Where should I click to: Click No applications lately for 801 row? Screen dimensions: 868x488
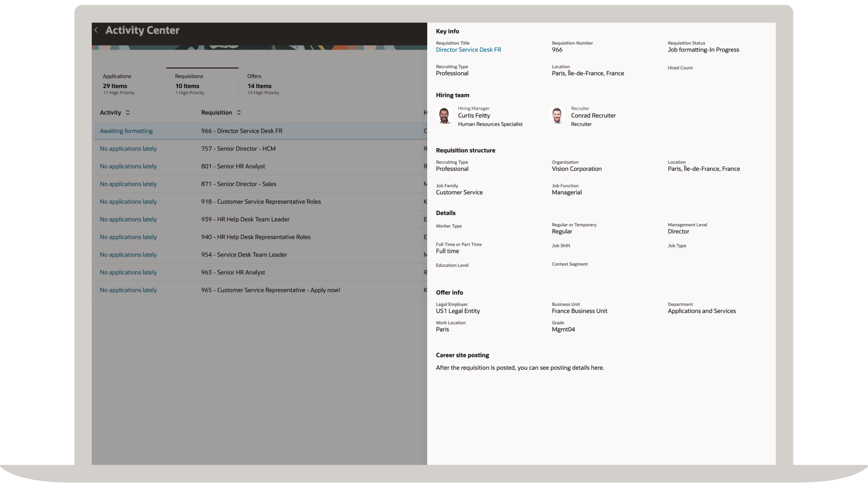pos(128,166)
